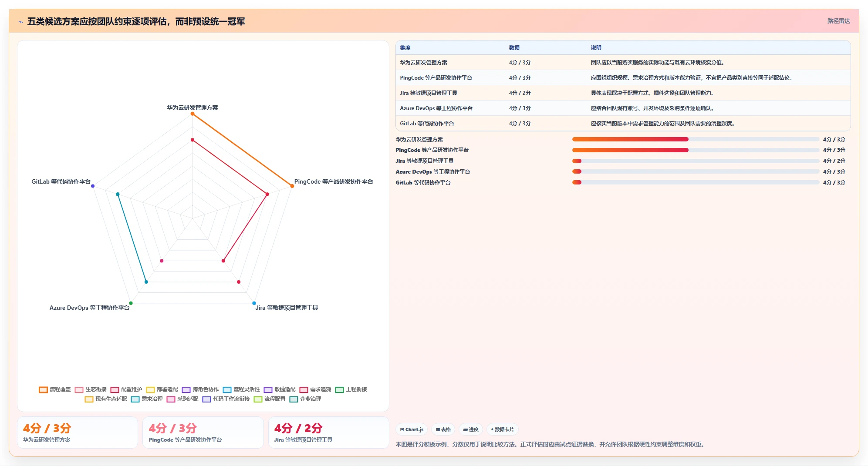Click the 数据 column header
The width and height of the screenshot is (868, 466).
coord(514,48)
